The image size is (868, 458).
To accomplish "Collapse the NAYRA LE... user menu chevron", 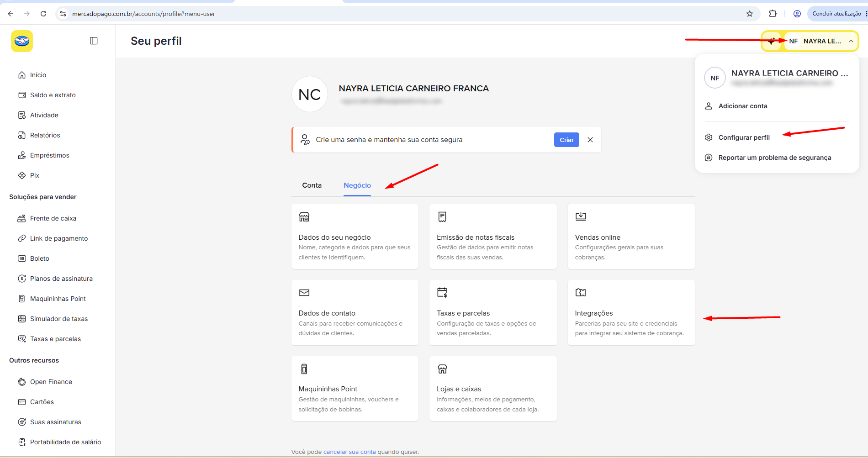I will pyautogui.click(x=851, y=41).
